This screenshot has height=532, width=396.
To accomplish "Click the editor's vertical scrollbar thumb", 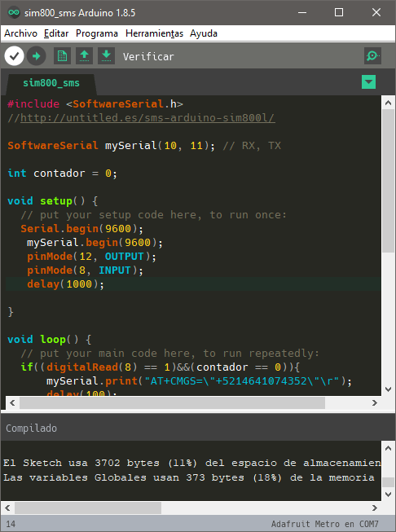I will [x=388, y=181].
